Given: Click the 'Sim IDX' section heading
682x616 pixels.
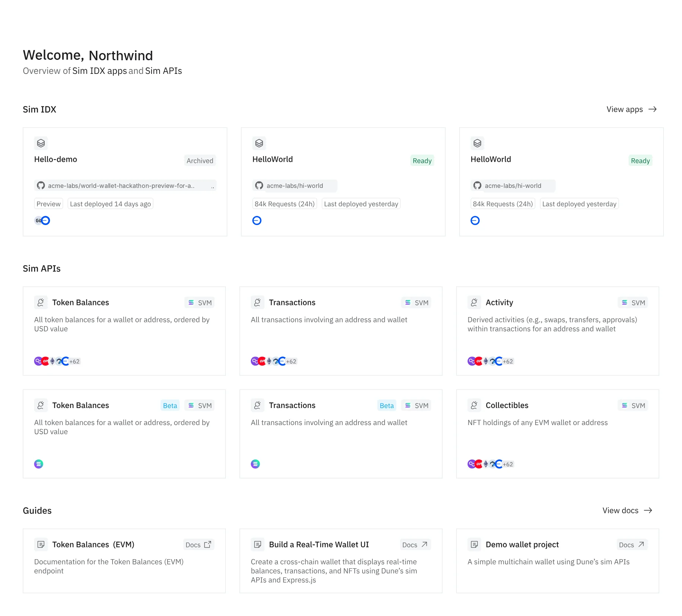Looking at the screenshot, I should (39, 109).
